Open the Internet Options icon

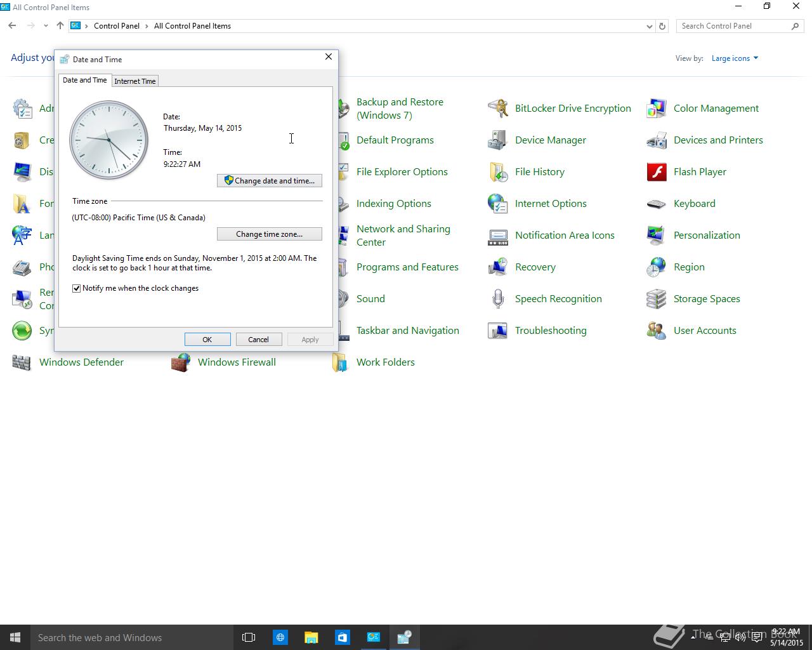[x=497, y=204]
